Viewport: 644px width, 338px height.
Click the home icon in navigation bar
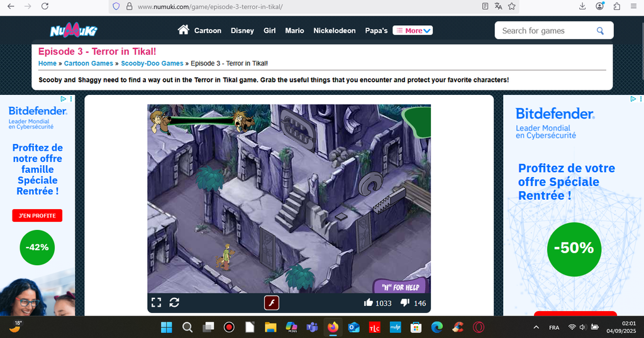(x=184, y=30)
